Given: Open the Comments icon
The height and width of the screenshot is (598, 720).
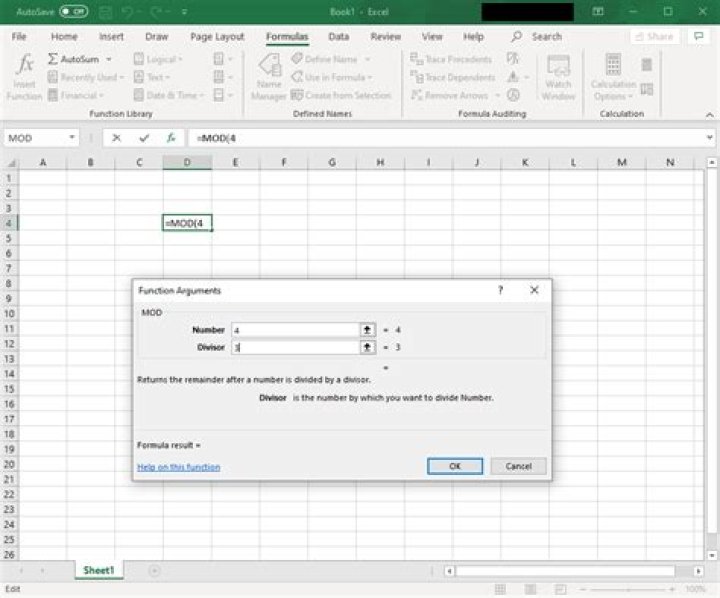Looking at the screenshot, I should click(x=698, y=36).
